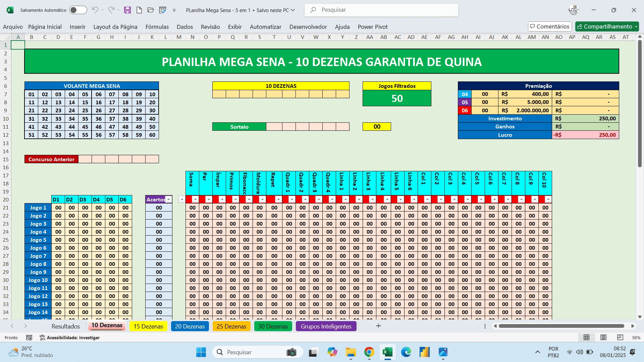Open the Grupos Inteligentes sheet tab
The width and height of the screenshot is (644, 362).
(326, 326)
